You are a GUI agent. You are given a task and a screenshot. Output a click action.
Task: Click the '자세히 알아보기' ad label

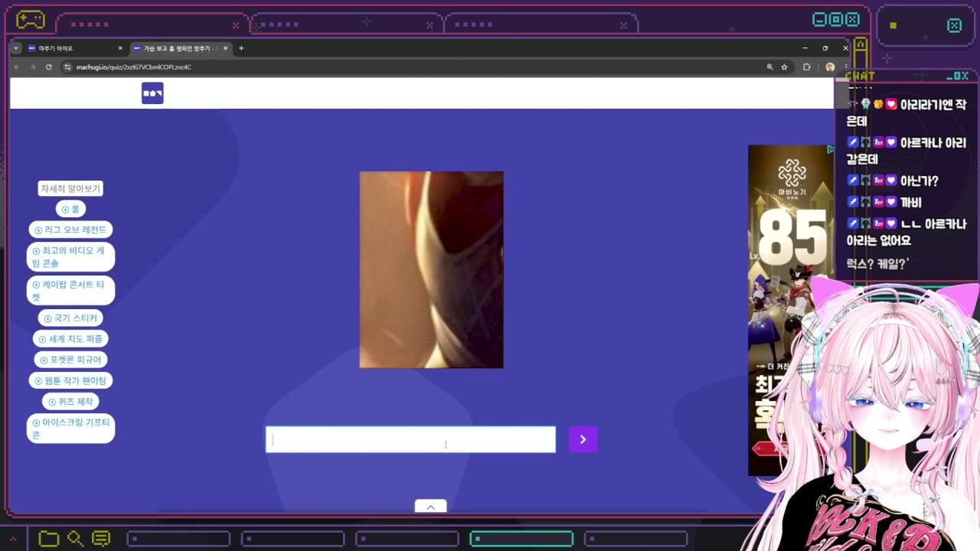pos(70,188)
